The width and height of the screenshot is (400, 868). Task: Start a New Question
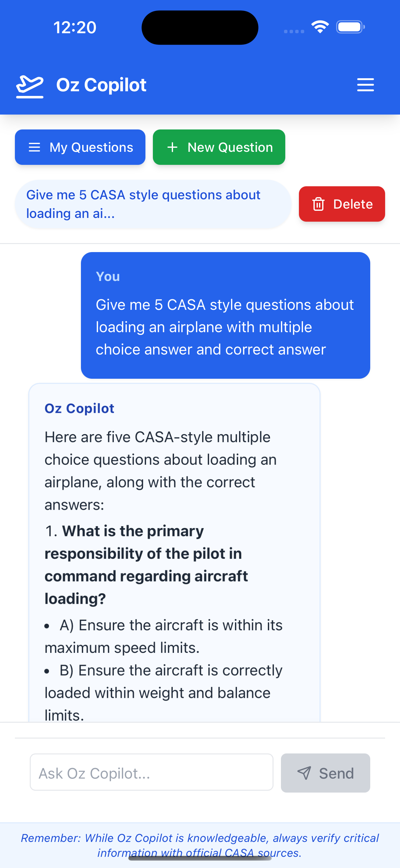pos(219,147)
